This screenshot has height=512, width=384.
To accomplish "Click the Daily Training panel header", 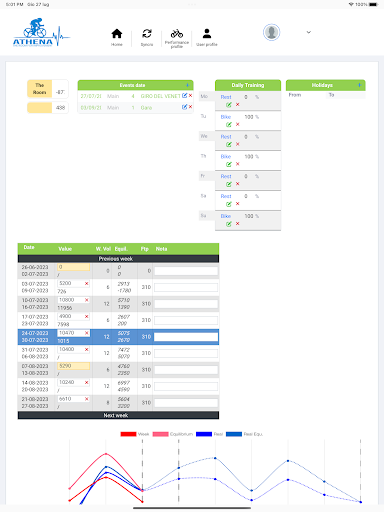I will coord(248,85).
